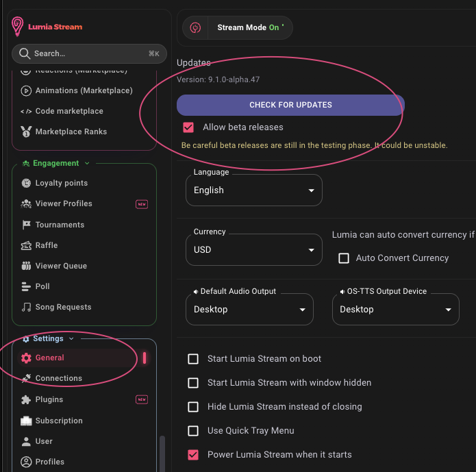476x472 pixels.
Task: Open the Language dropdown showing English
Action: point(254,190)
